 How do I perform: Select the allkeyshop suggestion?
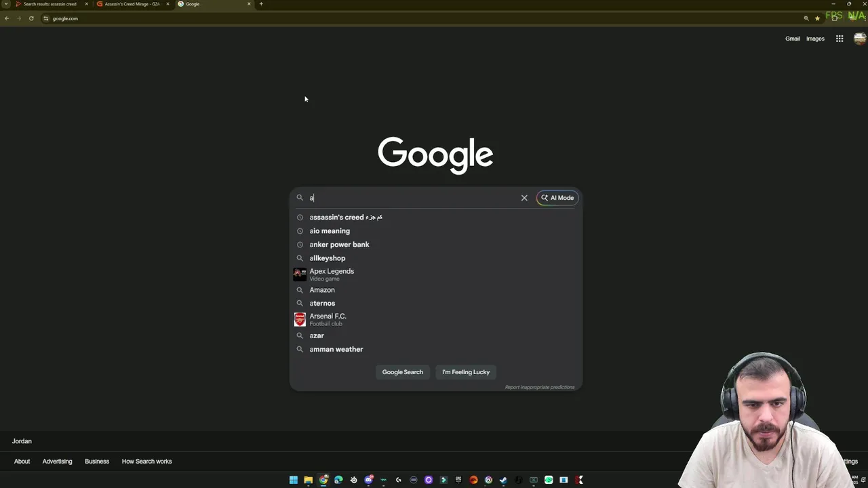tap(436, 258)
